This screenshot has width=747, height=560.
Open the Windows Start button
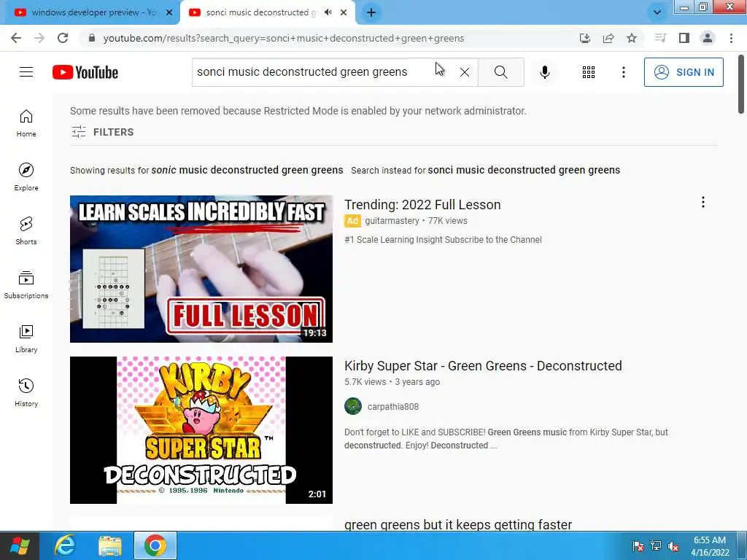[19, 545]
